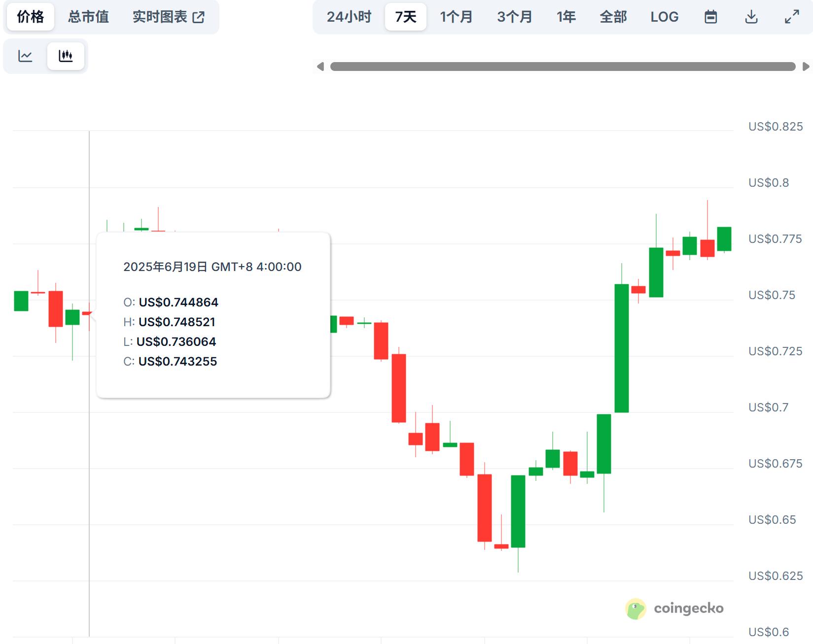This screenshot has width=813, height=644.
Task: Click the US$0.675 axis label
Action: pyautogui.click(x=776, y=464)
